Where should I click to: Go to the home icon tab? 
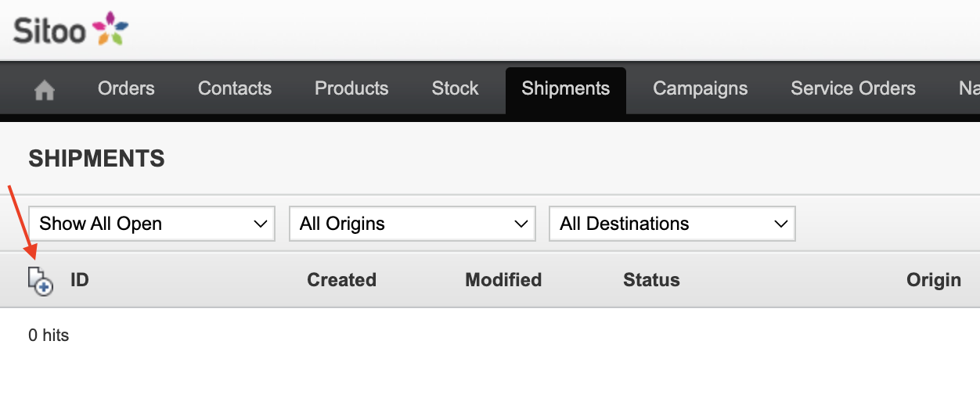point(45,90)
